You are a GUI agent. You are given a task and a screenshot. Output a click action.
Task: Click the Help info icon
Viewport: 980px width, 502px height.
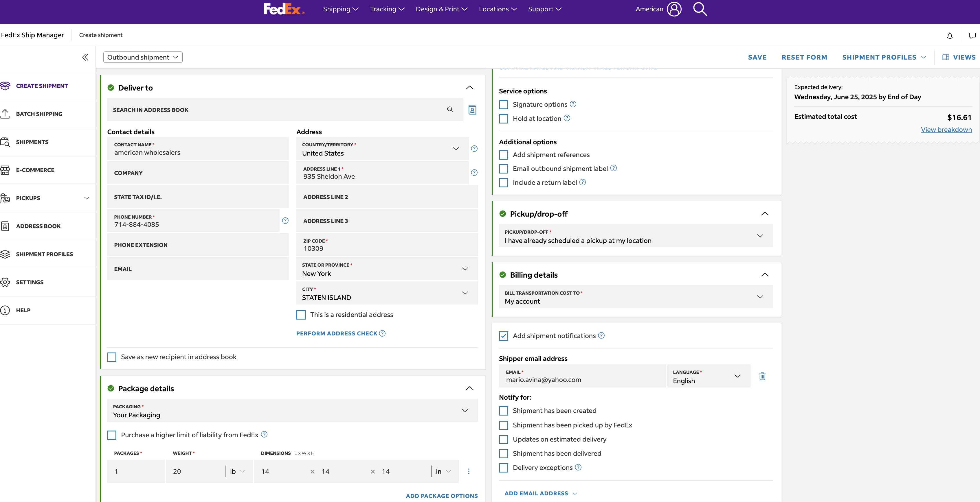tap(5, 310)
